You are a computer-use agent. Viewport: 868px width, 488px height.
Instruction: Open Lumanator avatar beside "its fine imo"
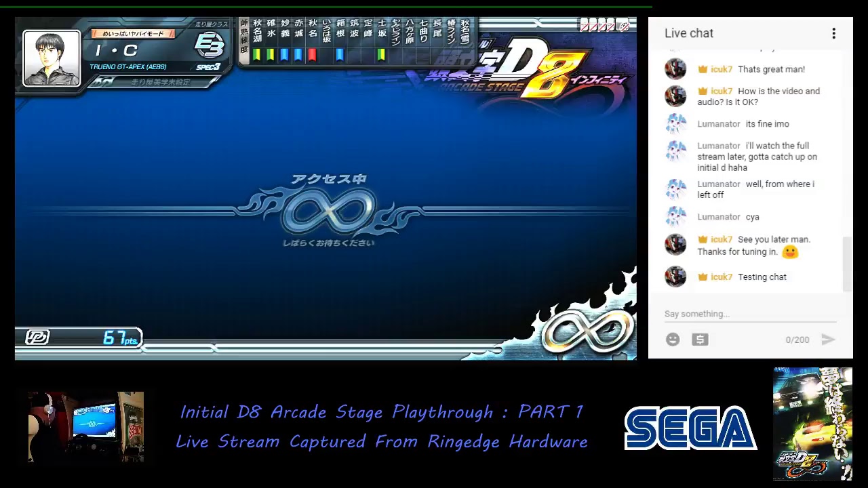675,124
